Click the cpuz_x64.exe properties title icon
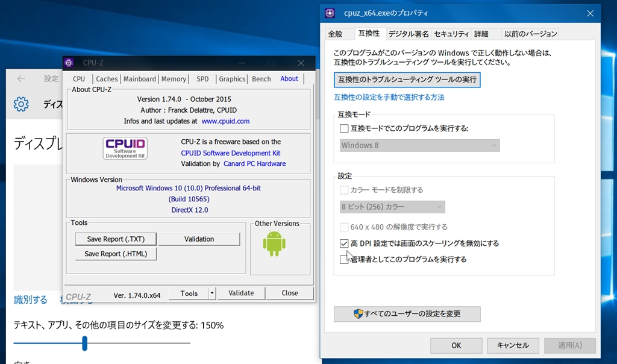617x364 pixels. click(x=330, y=13)
